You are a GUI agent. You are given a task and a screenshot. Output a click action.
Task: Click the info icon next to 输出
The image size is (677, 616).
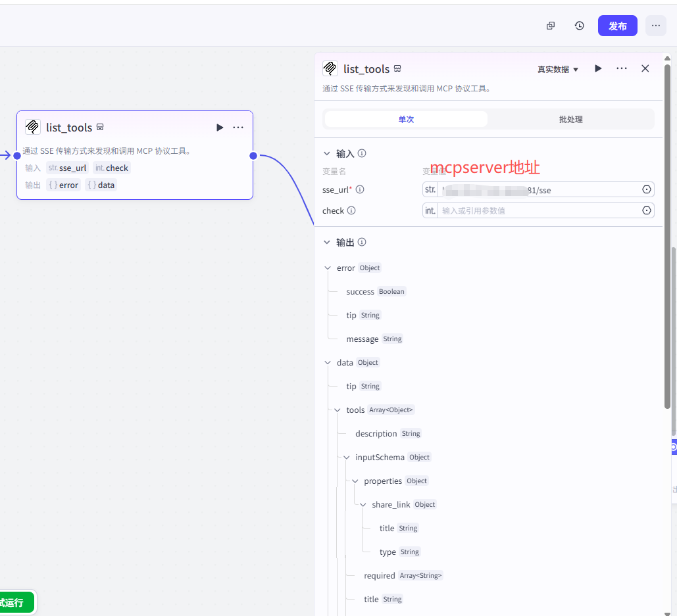point(362,242)
